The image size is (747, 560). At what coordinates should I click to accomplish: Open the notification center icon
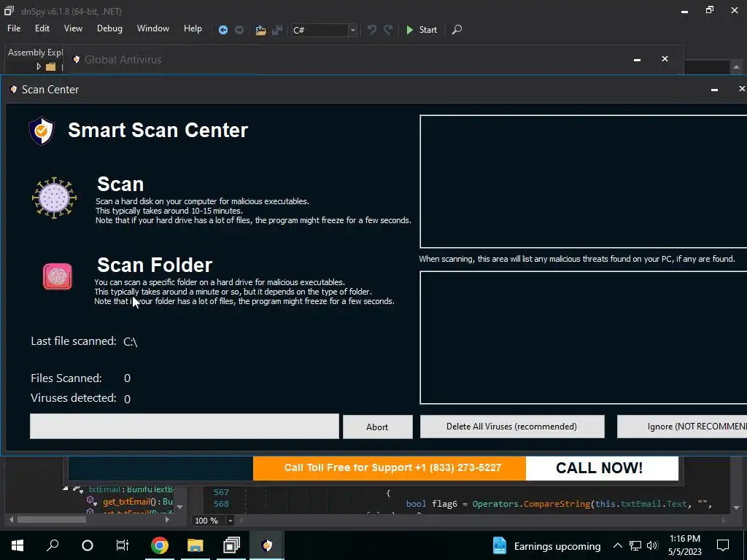[x=723, y=545]
